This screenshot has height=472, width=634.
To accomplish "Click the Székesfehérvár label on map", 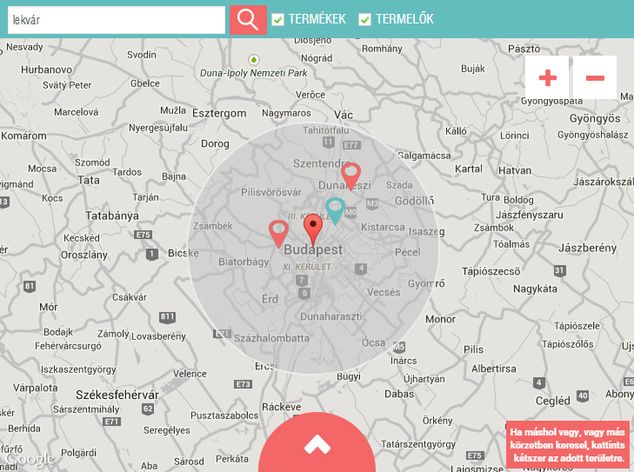I will 117,395.
